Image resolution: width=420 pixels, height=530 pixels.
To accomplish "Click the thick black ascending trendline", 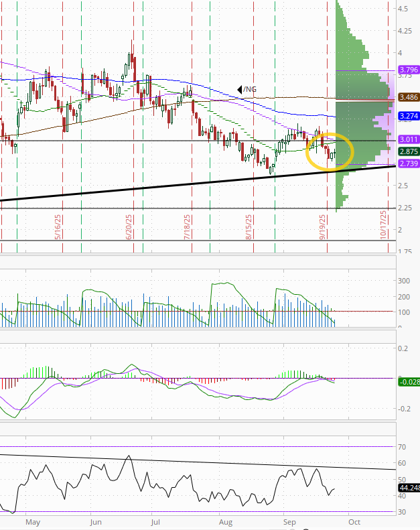I will [198, 183].
